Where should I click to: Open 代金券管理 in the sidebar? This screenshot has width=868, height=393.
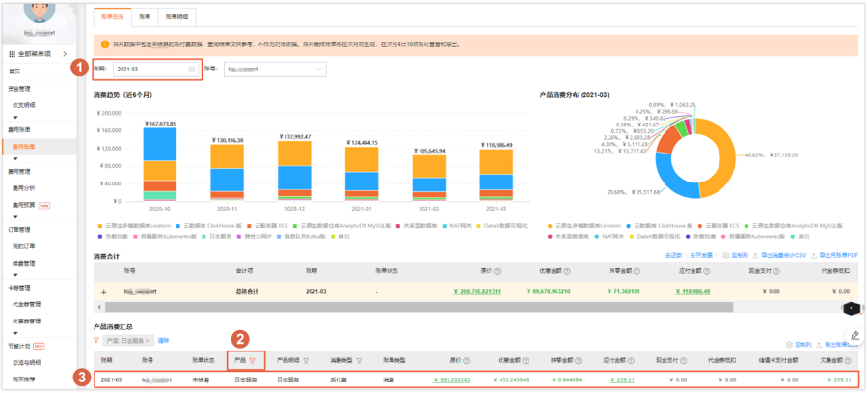tap(27, 304)
